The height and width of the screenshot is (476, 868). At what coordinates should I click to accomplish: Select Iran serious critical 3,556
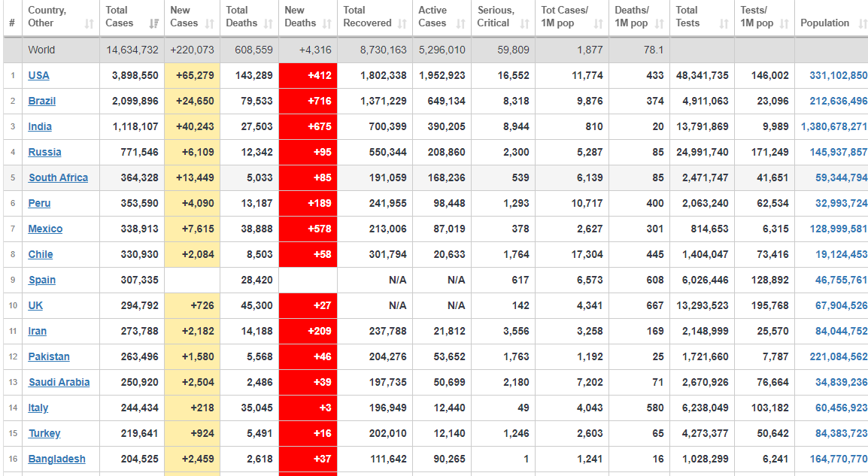(x=503, y=331)
